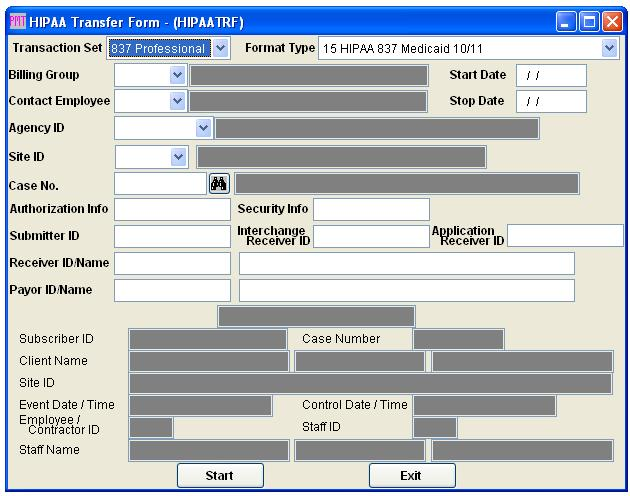Expand the Format Type dropdown list

click(x=610, y=48)
